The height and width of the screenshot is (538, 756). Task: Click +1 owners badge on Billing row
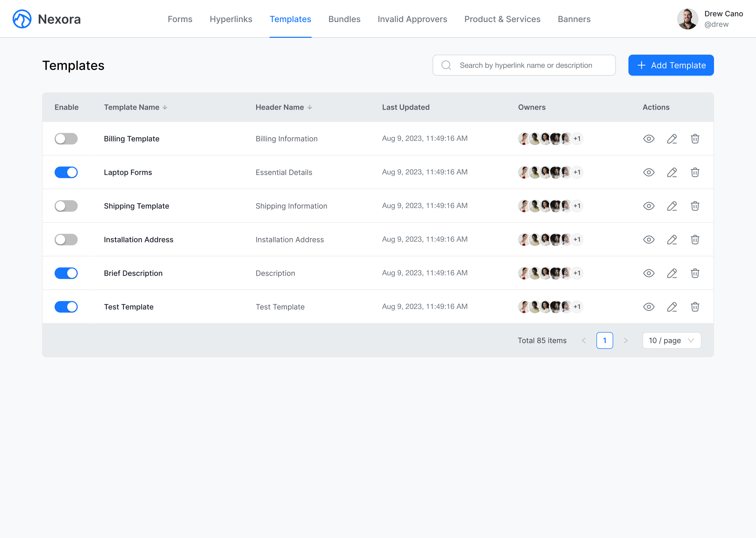point(577,139)
